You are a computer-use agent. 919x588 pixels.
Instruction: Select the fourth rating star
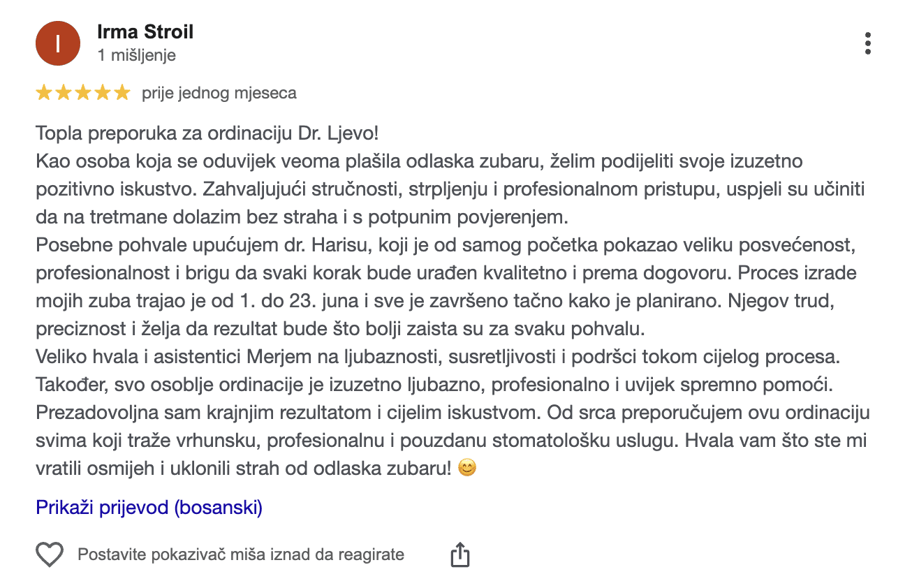tap(103, 92)
